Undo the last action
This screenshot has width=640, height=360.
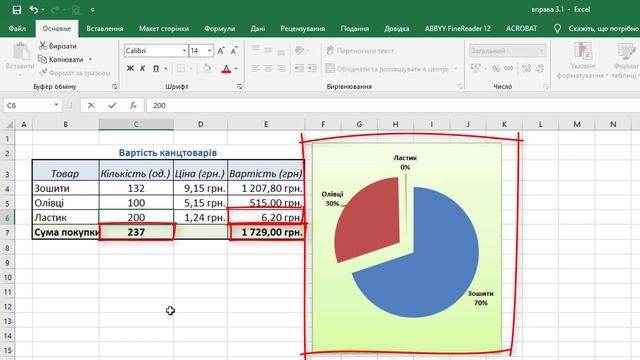(x=34, y=9)
